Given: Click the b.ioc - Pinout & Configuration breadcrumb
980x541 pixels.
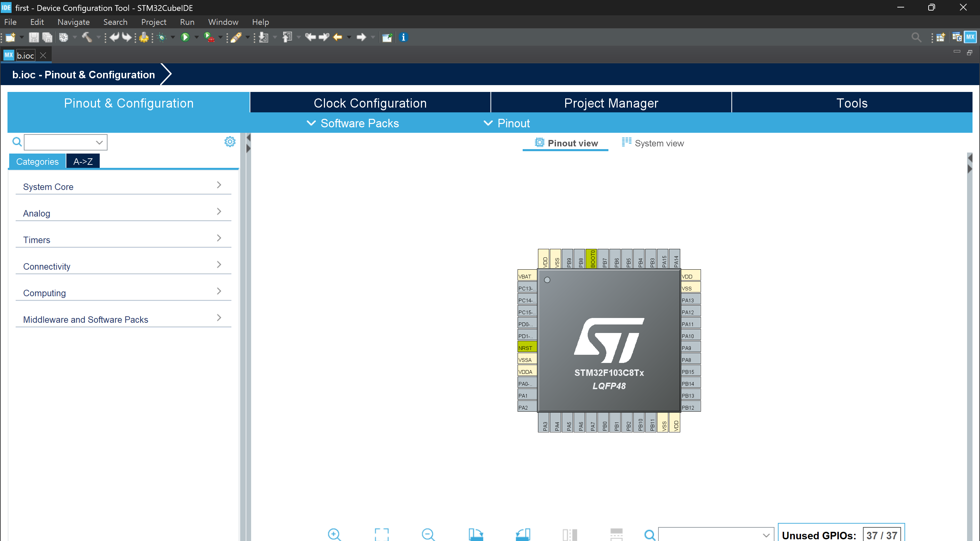Looking at the screenshot, I should pos(84,75).
